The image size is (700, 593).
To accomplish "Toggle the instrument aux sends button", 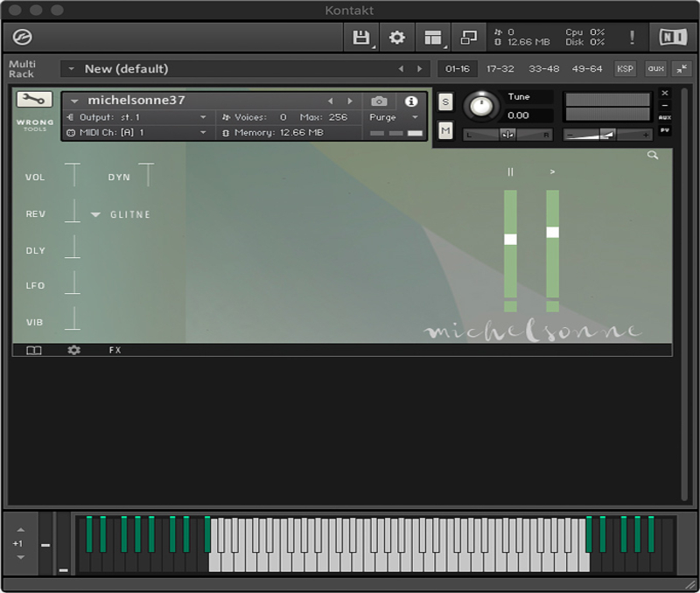I will (665, 117).
